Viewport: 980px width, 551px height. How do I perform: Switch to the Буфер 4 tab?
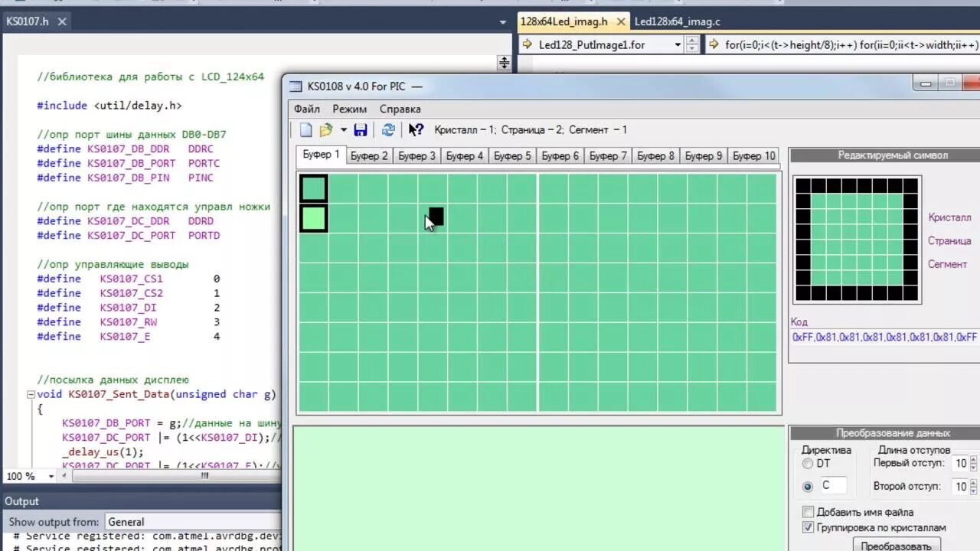[465, 156]
